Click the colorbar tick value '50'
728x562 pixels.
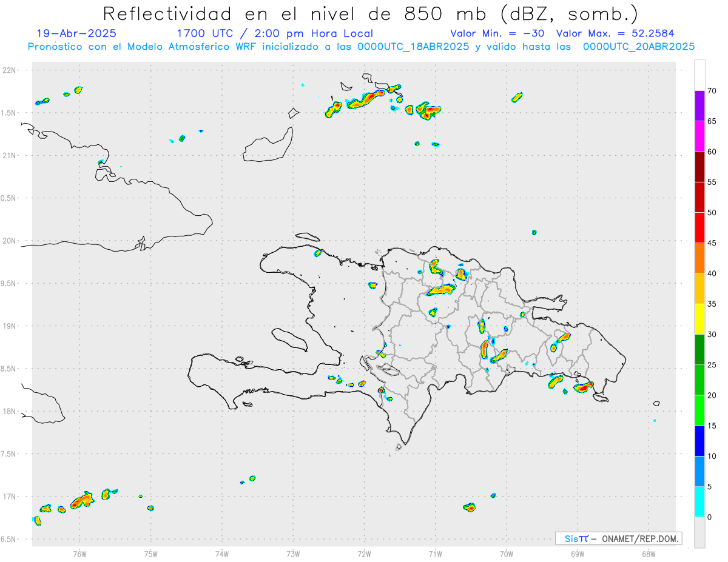(712, 213)
